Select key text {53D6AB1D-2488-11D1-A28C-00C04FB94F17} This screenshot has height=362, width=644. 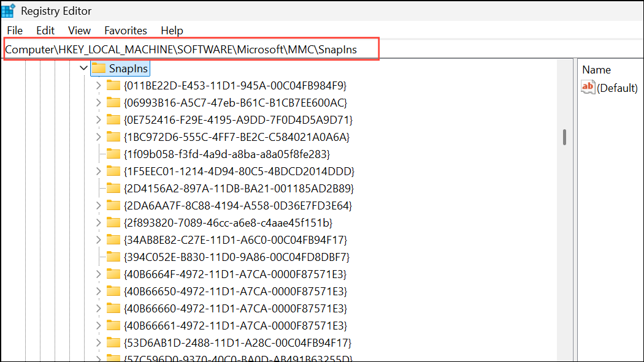point(237,343)
